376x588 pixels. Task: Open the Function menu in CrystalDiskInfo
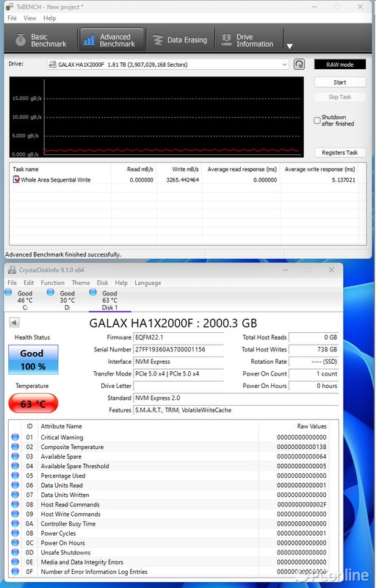(52, 283)
